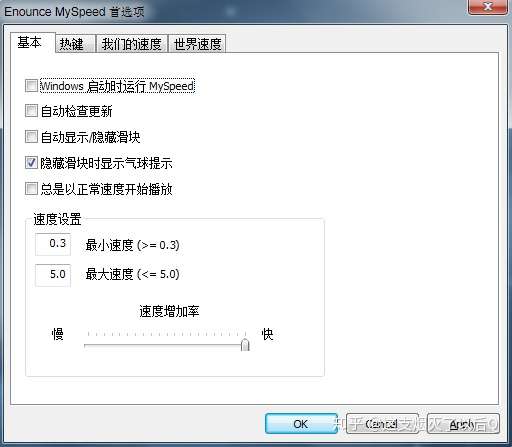Confirm settings with the OK button

tap(301, 424)
